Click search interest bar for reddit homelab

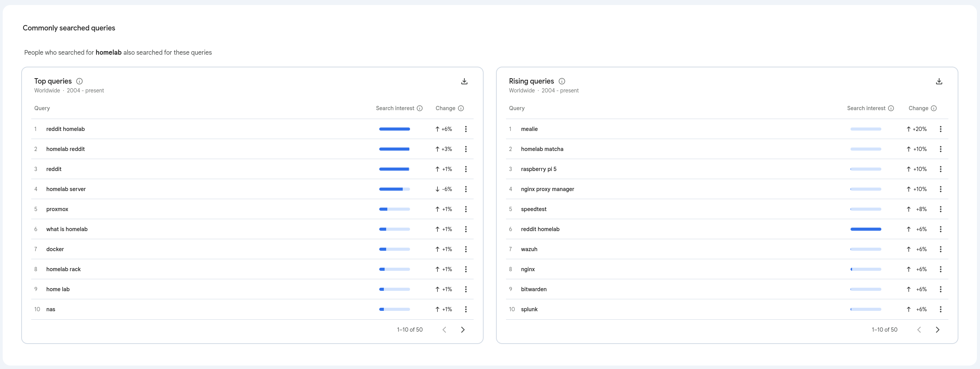click(394, 129)
